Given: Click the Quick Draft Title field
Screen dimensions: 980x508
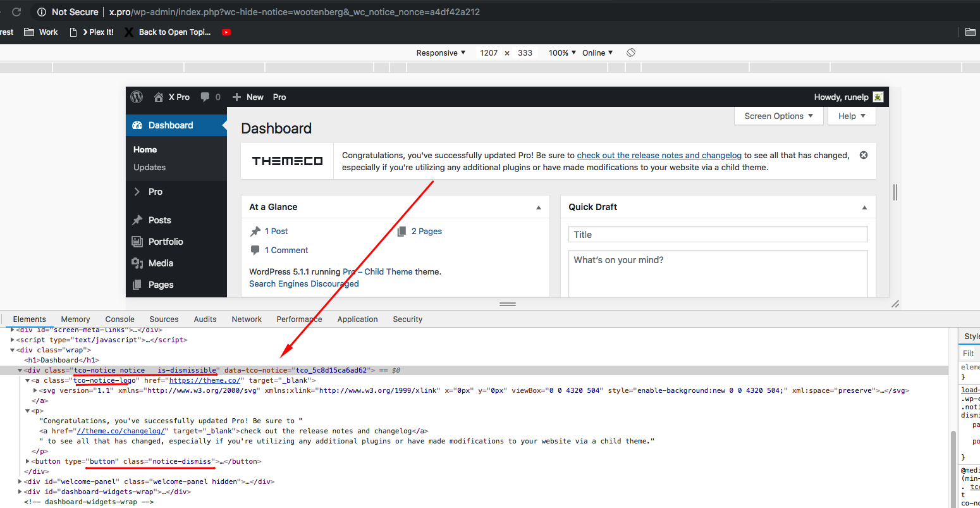Looking at the screenshot, I should pyautogui.click(x=718, y=235).
